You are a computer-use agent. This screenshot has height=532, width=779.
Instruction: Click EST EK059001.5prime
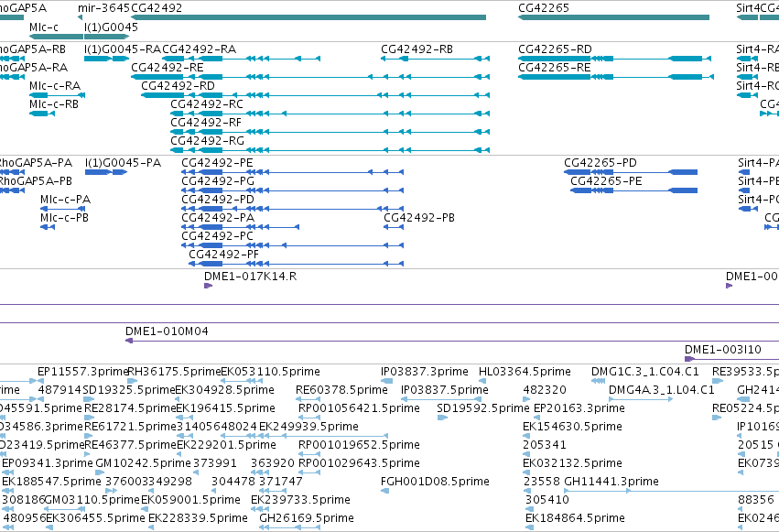[x=190, y=501]
